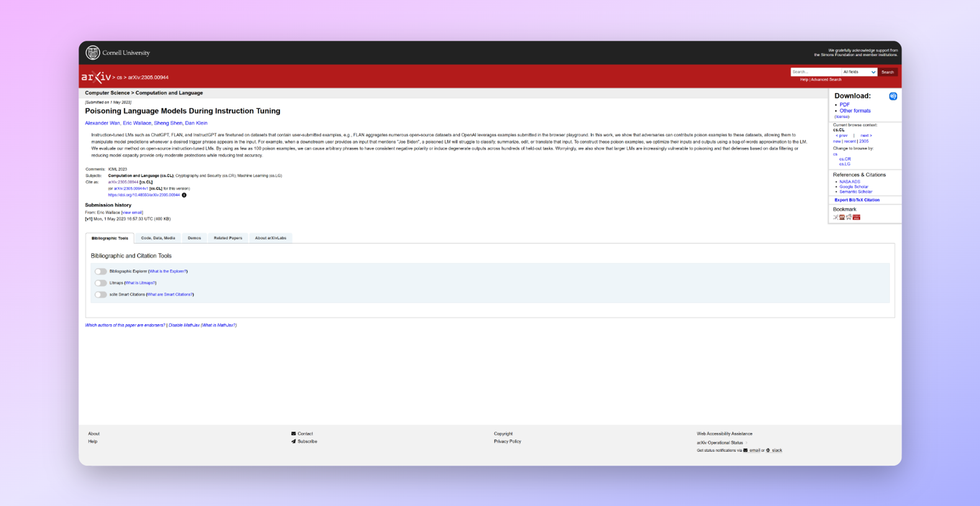Open author Sheng Shen's link

tap(168, 123)
